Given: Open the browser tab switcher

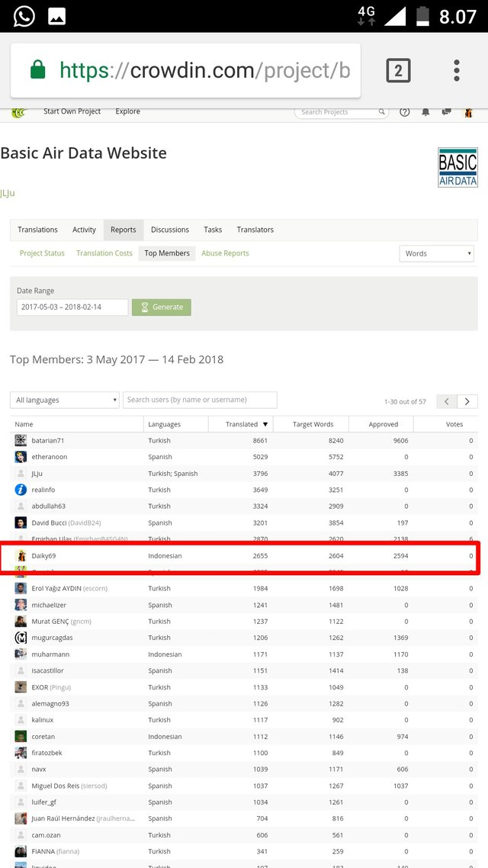Looking at the screenshot, I should [398, 71].
